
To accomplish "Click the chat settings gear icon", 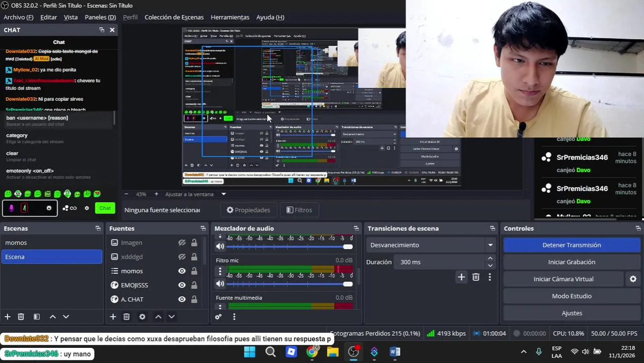I will coord(87,208).
